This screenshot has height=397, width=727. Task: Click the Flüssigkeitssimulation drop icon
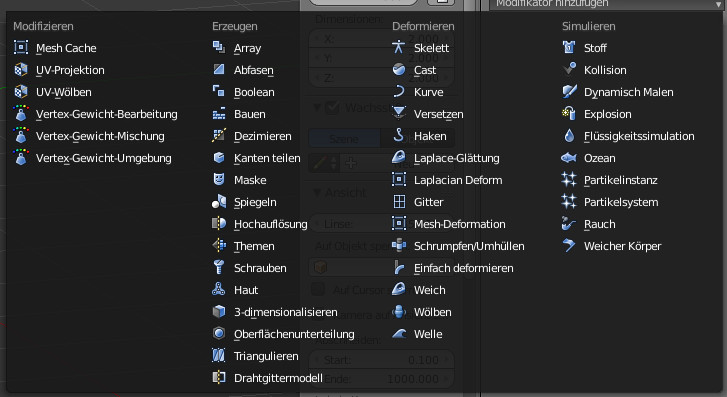(x=569, y=135)
